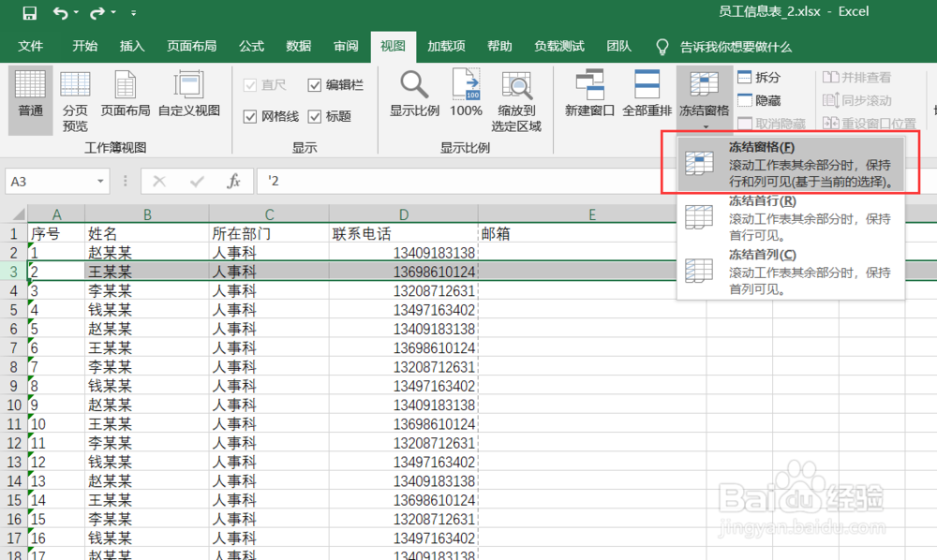Toggle the Gridlines checkbox off
937x560 pixels.
tap(250, 116)
